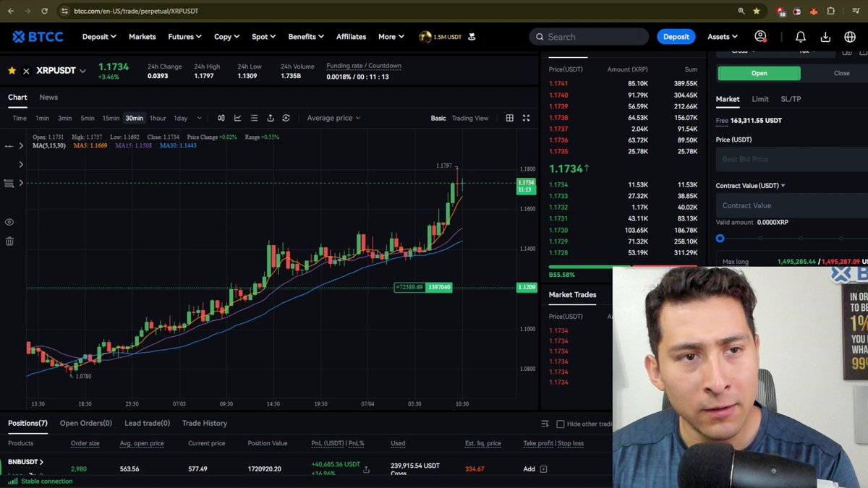Screen dimensions: 868x488
Task: Open the candlestick chart type icon
Action: pos(221,118)
